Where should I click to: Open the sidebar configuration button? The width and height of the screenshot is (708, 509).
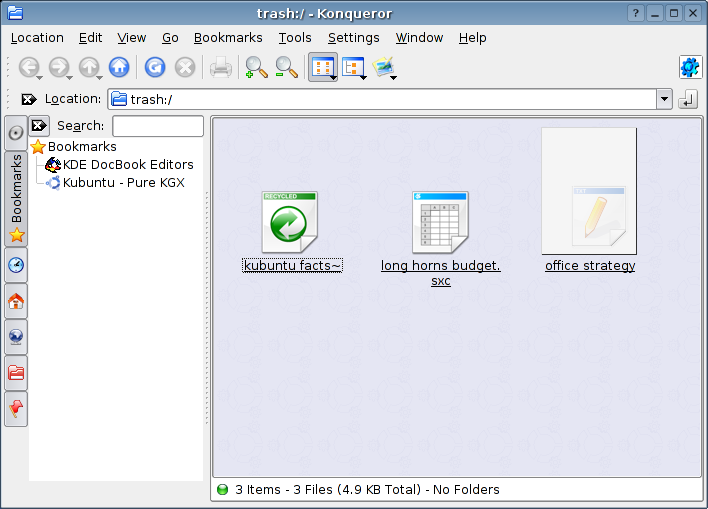[x=16, y=133]
